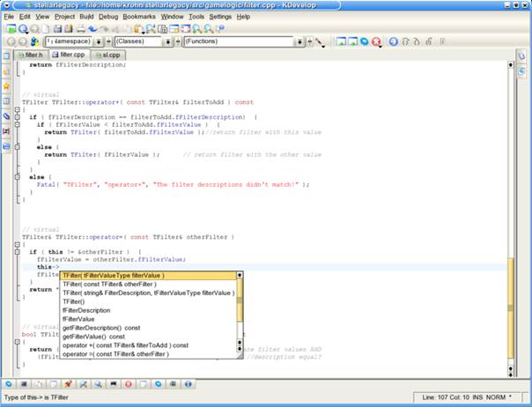
Task: Click the monitor icon in bottom toolbar
Action: click(114, 384)
